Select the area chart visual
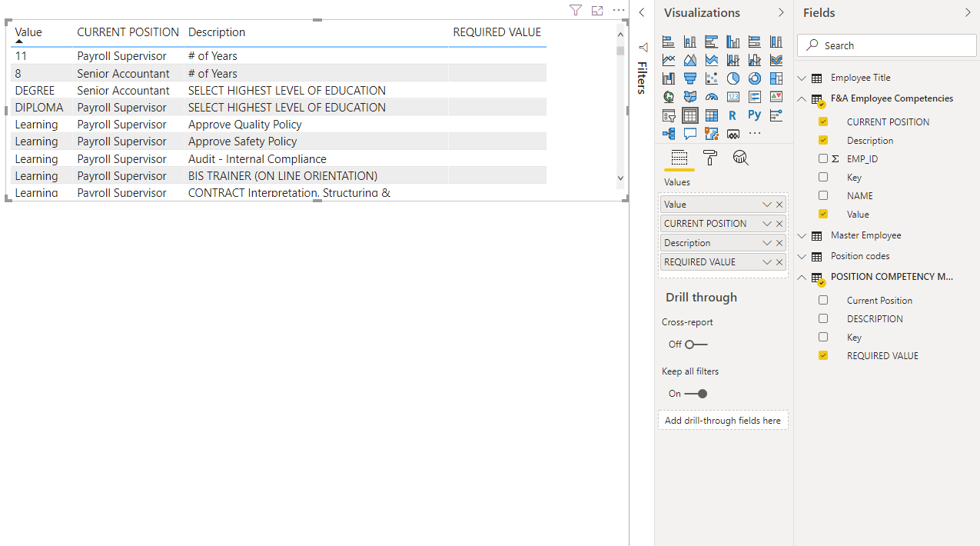Viewport: 980px width, 546px height. click(x=690, y=60)
